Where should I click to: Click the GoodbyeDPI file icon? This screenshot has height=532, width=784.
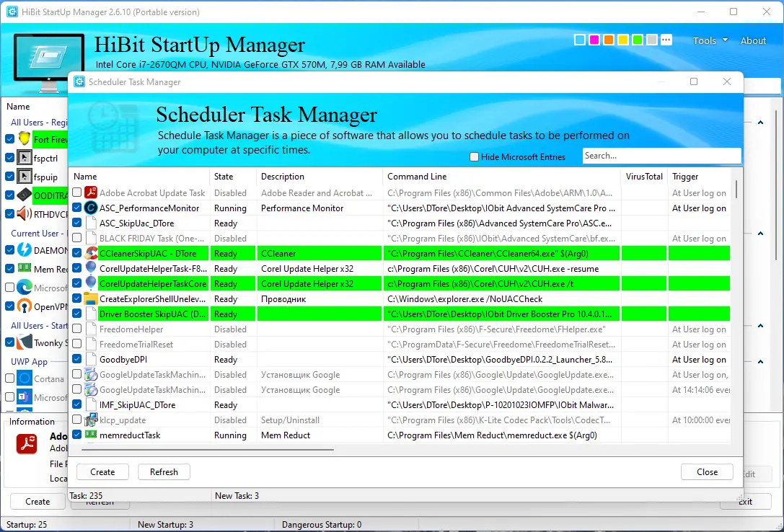tap(90, 359)
